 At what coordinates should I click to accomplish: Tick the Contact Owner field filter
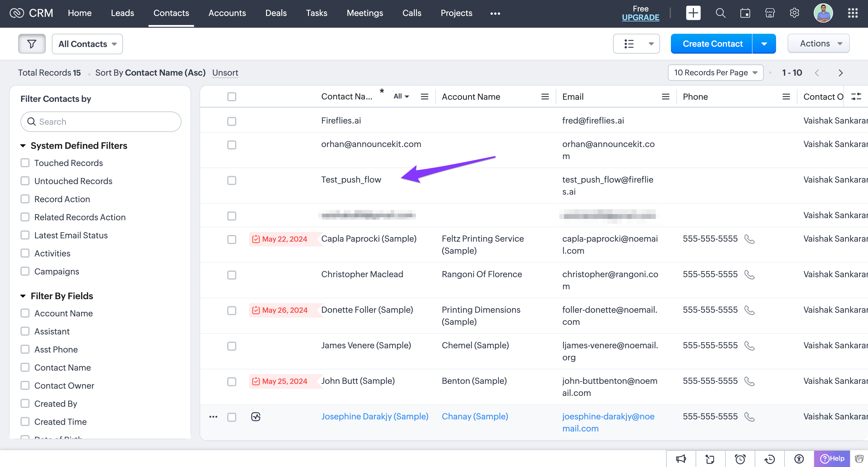click(x=25, y=385)
